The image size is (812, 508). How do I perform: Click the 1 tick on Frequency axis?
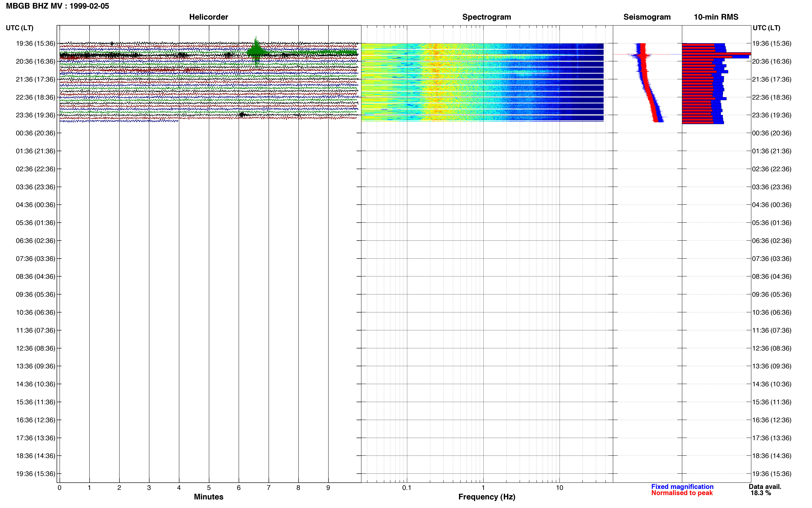click(483, 488)
